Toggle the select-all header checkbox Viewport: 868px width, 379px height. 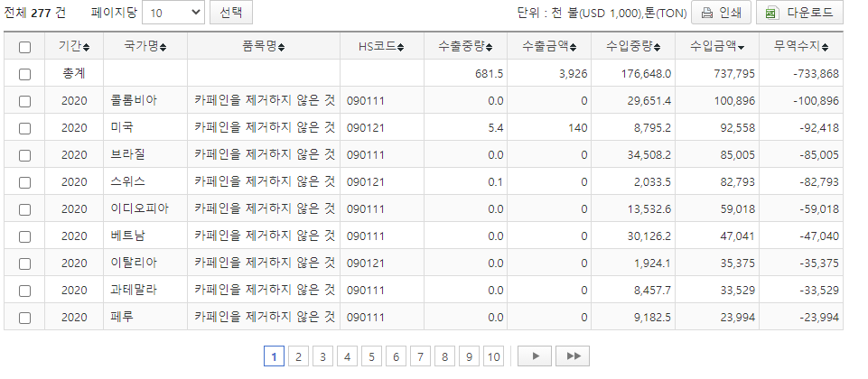click(24, 47)
